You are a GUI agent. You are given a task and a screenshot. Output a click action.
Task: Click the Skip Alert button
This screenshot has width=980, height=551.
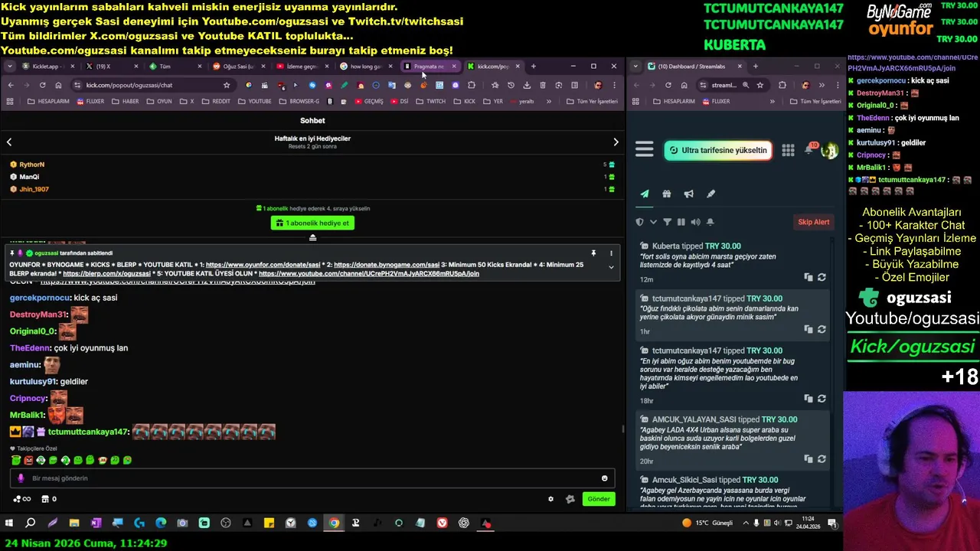[x=813, y=222]
